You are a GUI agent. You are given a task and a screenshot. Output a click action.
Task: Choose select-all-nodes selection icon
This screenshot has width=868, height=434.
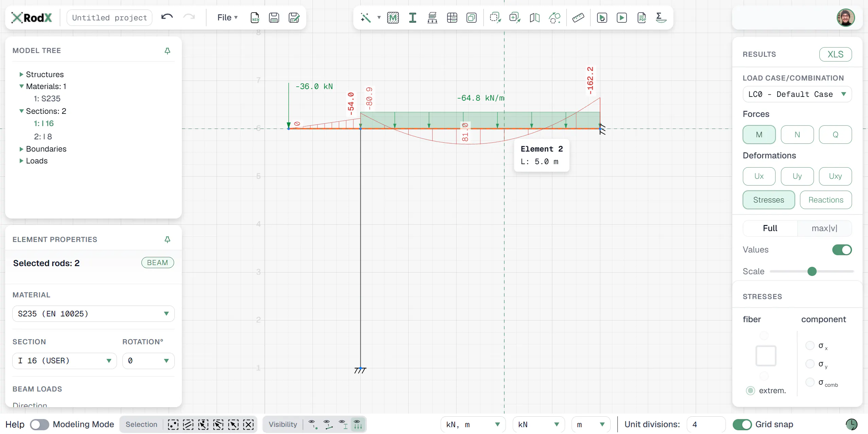point(173,424)
